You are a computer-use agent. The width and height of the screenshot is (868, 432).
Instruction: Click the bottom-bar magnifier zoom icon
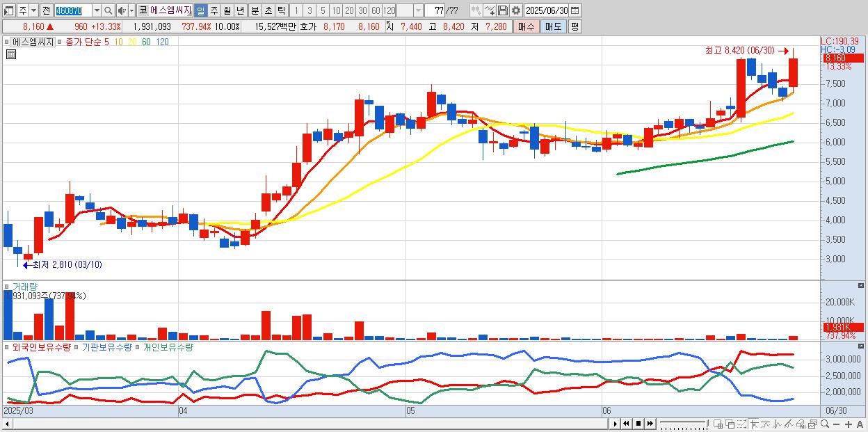(x=825, y=424)
